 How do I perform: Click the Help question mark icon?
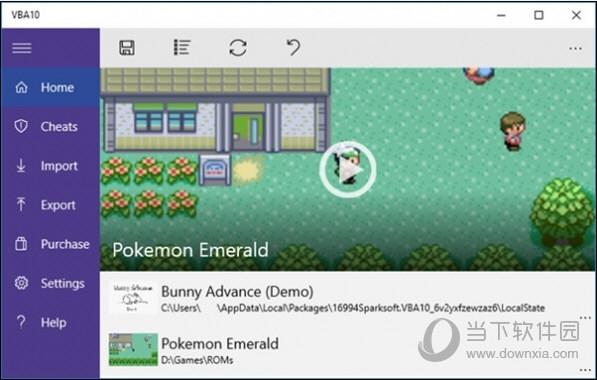[x=21, y=322]
